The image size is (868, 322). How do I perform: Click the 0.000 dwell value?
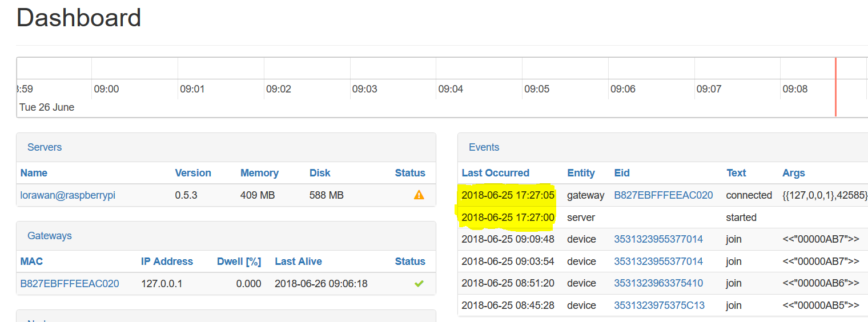(x=248, y=283)
